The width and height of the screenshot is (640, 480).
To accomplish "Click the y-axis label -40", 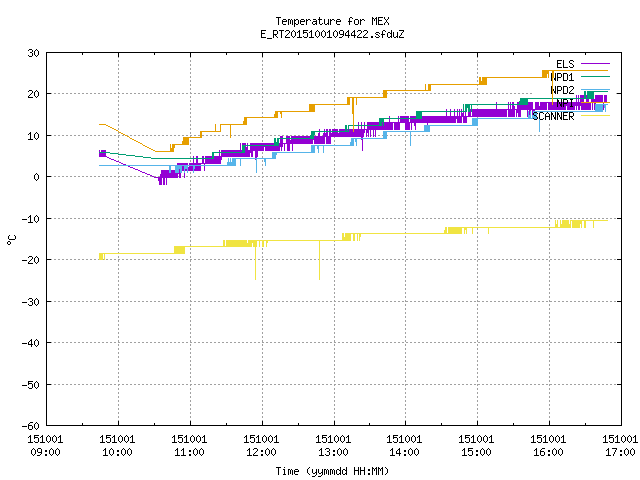I will (31, 343).
